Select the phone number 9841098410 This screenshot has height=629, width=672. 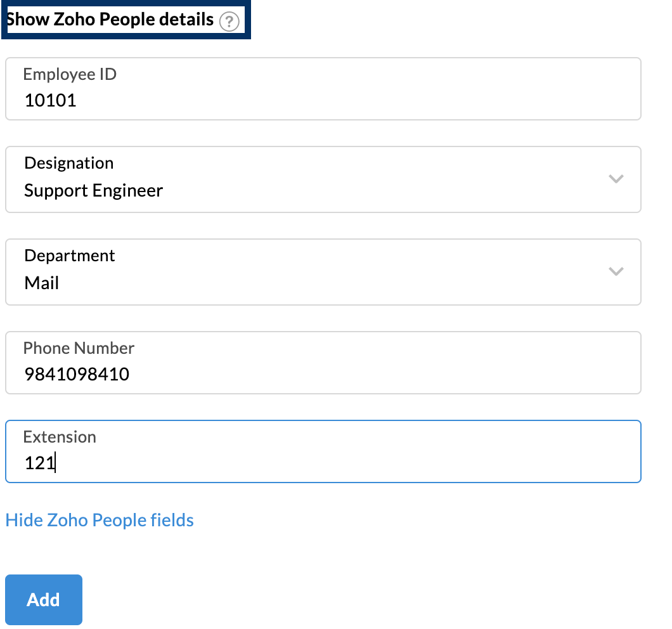coord(77,374)
